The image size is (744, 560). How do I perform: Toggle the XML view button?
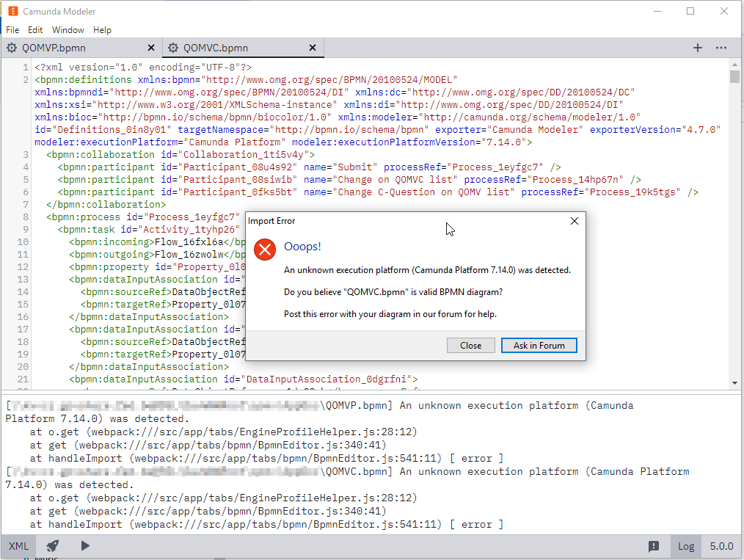tap(19, 546)
